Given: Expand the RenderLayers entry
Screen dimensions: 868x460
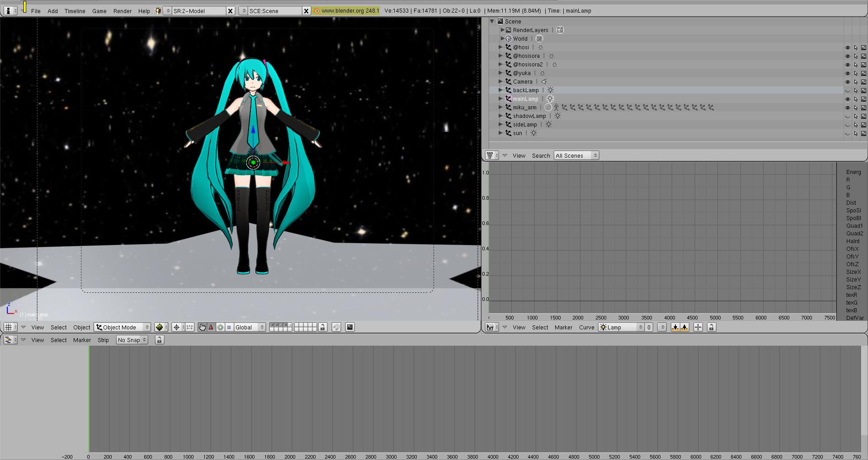Looking at the screenshot, I should (502, 30).
